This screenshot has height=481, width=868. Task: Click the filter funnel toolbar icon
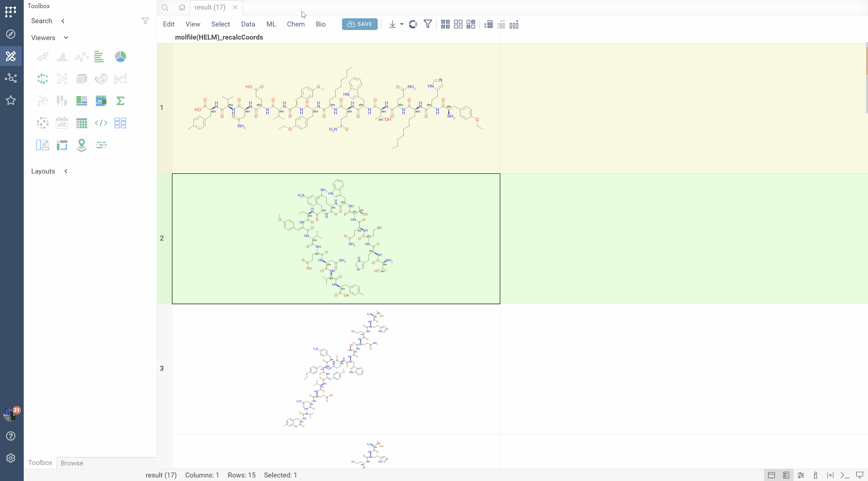coord(428,24)
